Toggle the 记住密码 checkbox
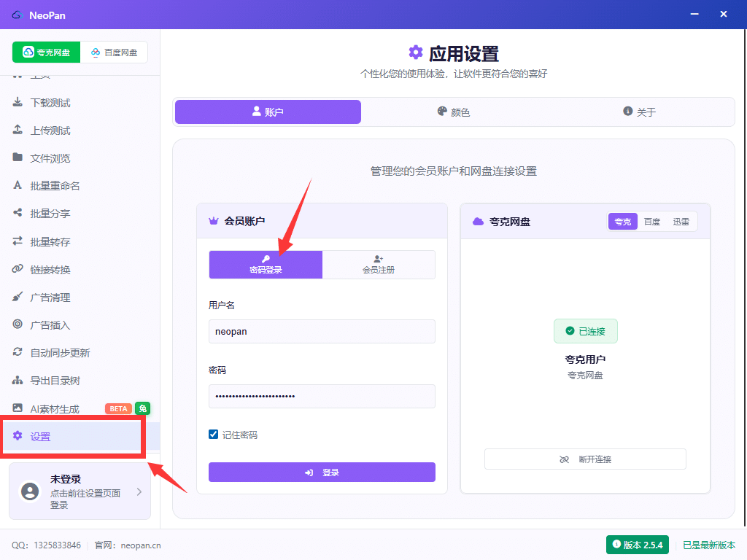Viewport: 747px width, 560px height. click(x=214, y=435)
